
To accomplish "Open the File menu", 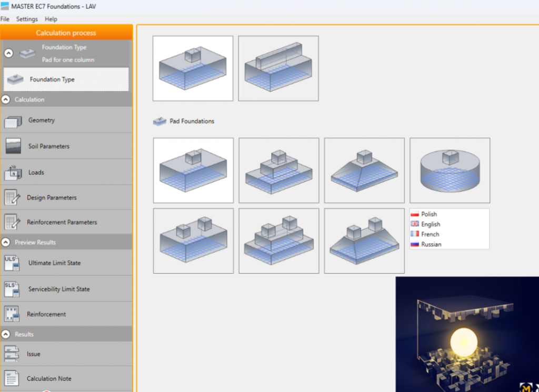I will point(5,19).
